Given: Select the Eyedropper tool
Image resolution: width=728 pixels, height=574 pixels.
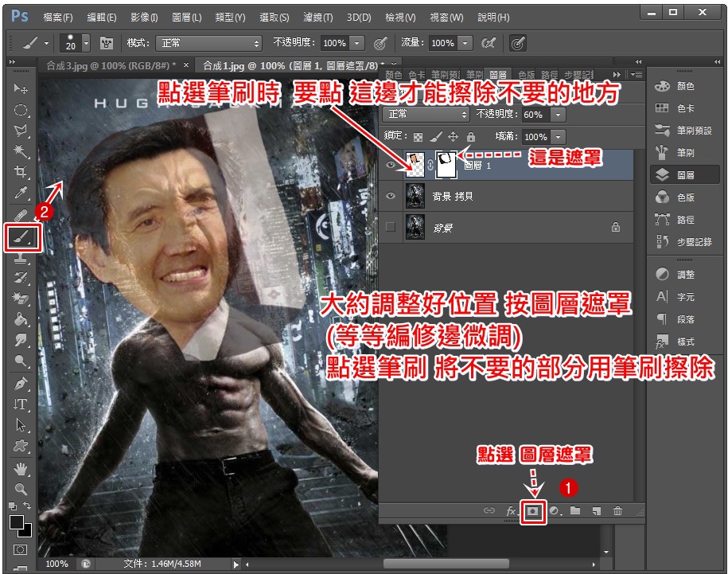Looking at the screenshot, I should pos(21,193).
